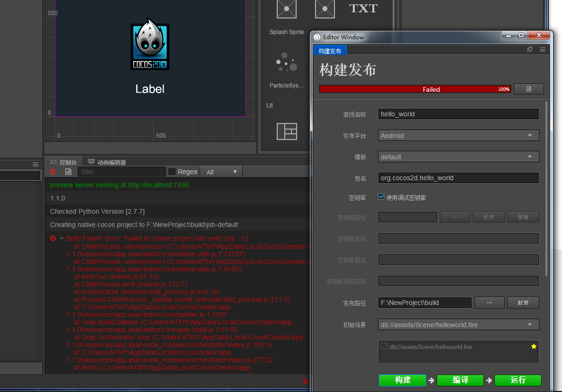
Task: Click the 发布路径 F:\NewProject\build field
Action: [x=425, y=303]
